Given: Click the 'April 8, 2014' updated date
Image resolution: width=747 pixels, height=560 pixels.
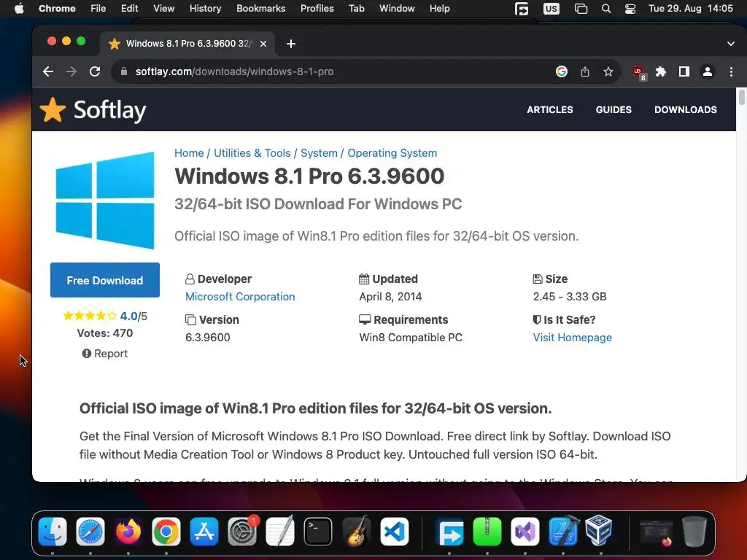Looking at the screenshot, I should click(390, 297).
